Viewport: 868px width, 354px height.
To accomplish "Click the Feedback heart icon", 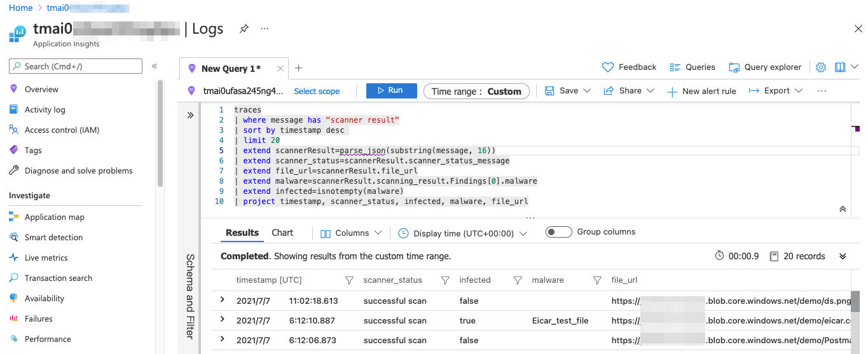I will 608,67.
